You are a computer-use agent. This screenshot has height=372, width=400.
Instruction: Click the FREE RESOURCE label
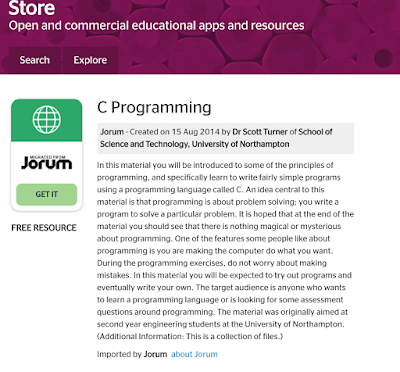tap(44, 228)
